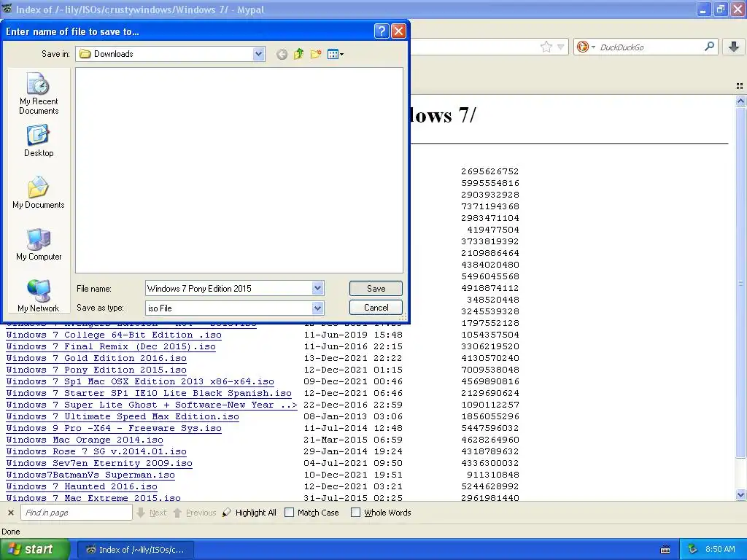Expand the Save in Downloads dropdown
Screen dimensions: 747x560
pos(258,54)
